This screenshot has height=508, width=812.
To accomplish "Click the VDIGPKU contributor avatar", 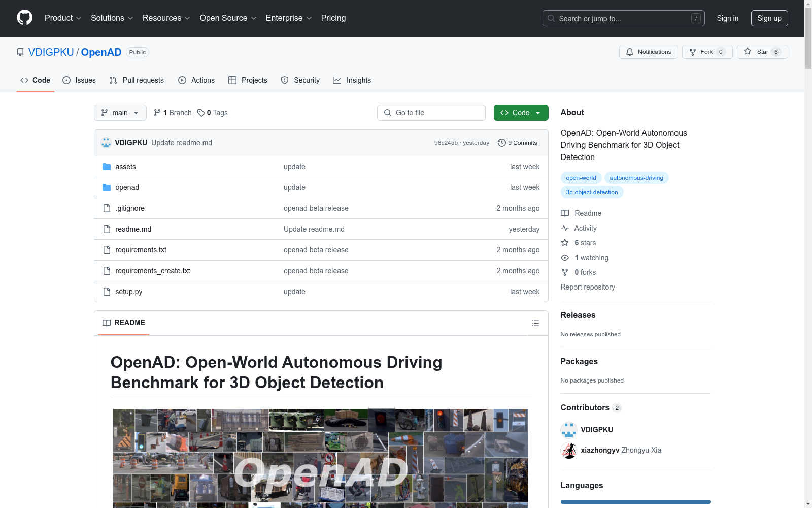I will coord(569,430).
